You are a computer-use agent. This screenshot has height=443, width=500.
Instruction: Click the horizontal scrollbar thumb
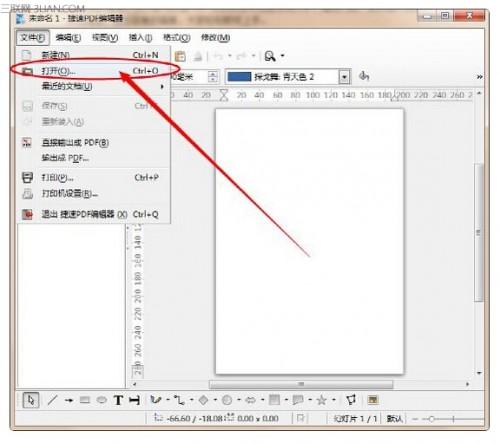tap(301, 384)
